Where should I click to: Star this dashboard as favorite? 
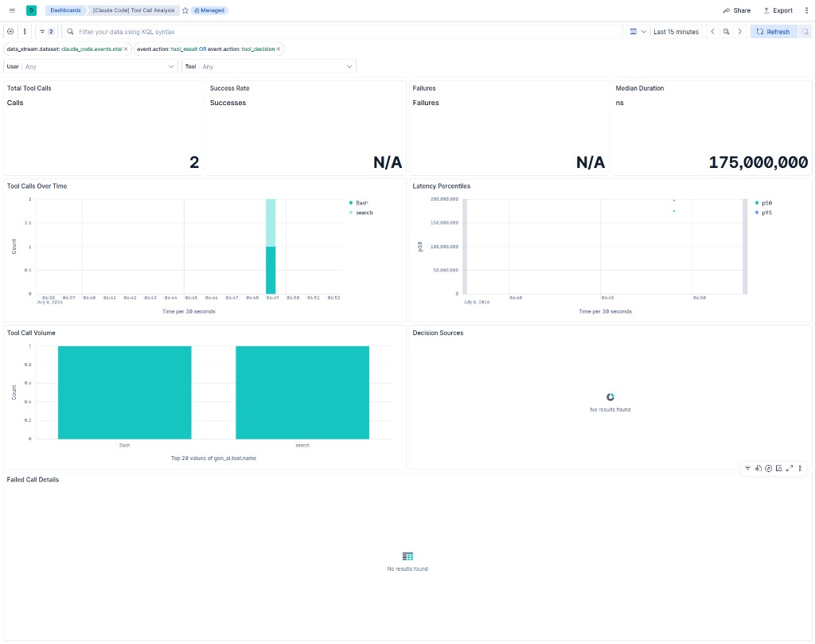click(x=185, y=10)
